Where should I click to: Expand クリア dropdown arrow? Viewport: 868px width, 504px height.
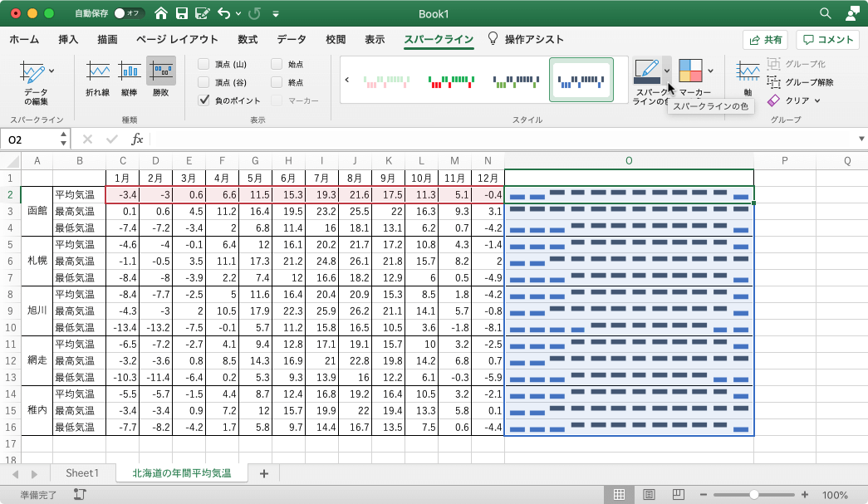click(x=817, y=100)
